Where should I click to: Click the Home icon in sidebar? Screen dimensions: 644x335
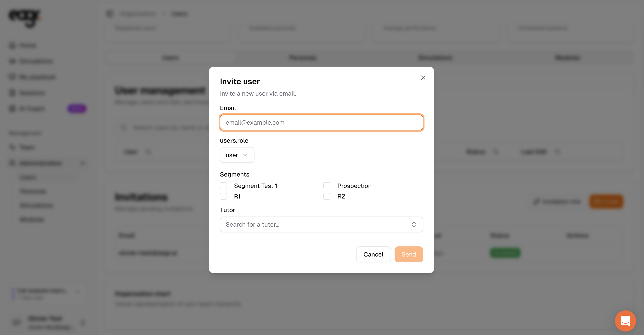[x=12, y=46]
